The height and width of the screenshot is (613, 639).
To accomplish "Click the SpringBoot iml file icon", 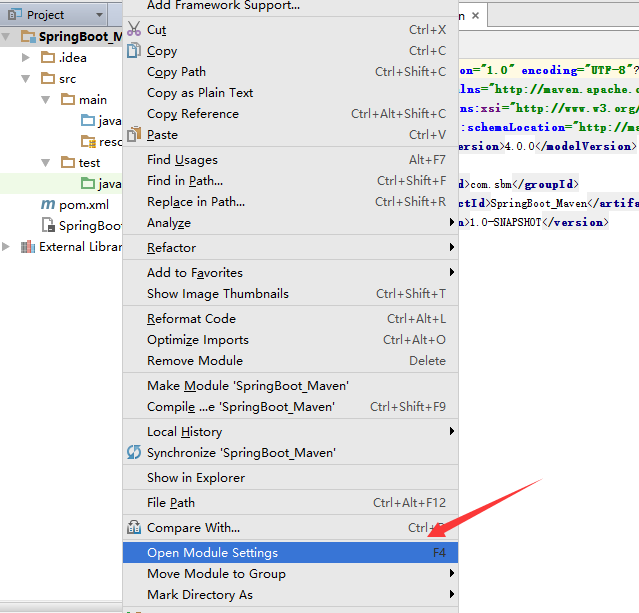I will (48, 225).
